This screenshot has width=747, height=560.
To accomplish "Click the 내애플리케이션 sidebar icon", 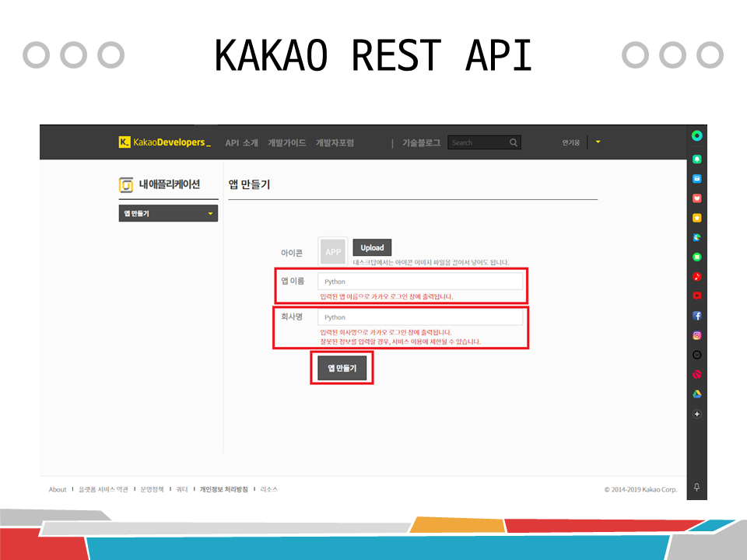I will click(x=126, y=185).
